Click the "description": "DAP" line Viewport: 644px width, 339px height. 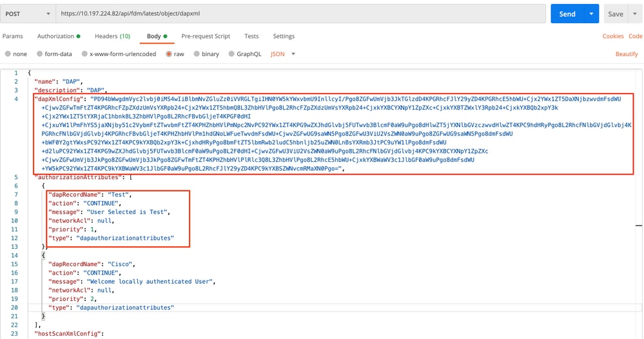(x=71, y=90)
